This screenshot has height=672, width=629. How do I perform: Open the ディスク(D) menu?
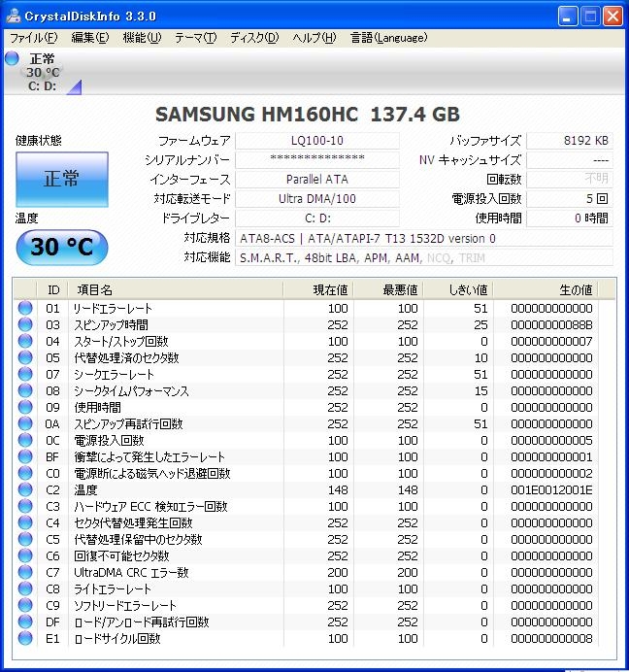(254, 38)
